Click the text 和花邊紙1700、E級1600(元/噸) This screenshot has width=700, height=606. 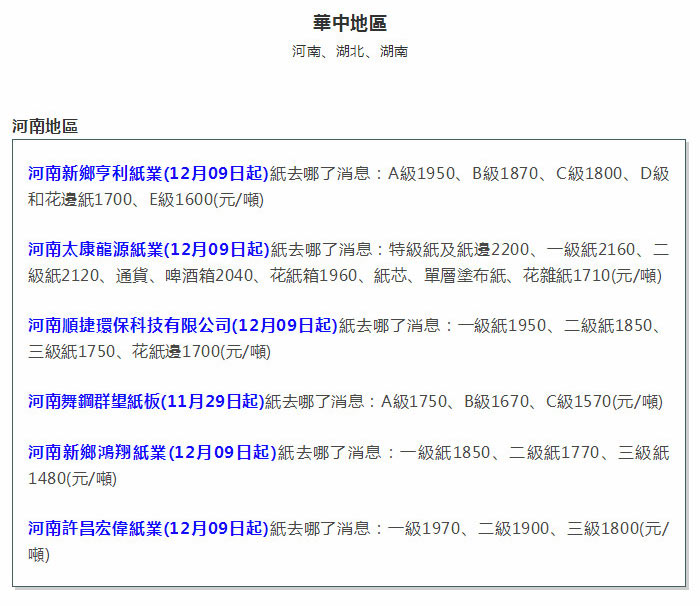[x=146, y=200]
